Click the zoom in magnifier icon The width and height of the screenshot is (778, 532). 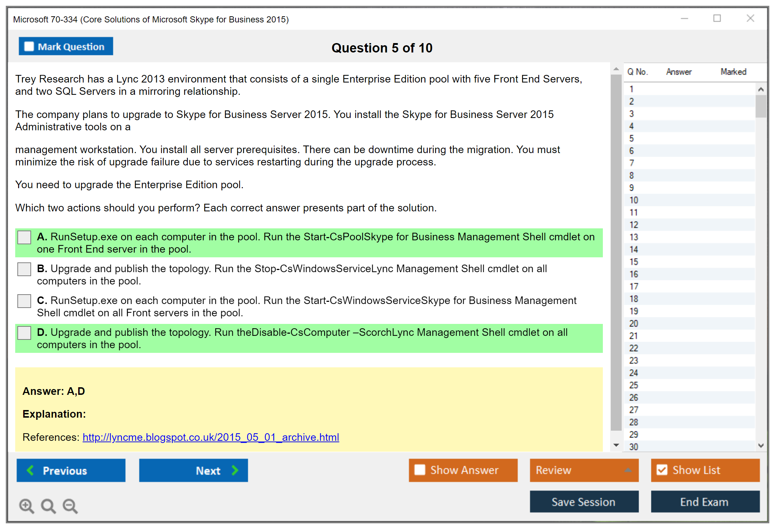[26, 506]
